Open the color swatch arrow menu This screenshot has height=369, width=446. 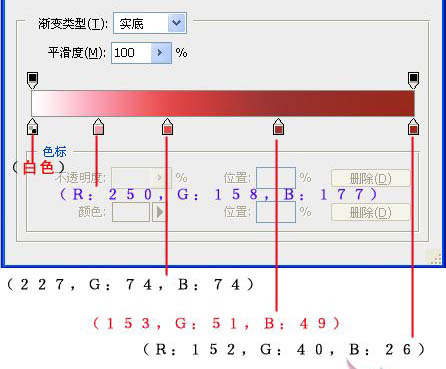159,212
